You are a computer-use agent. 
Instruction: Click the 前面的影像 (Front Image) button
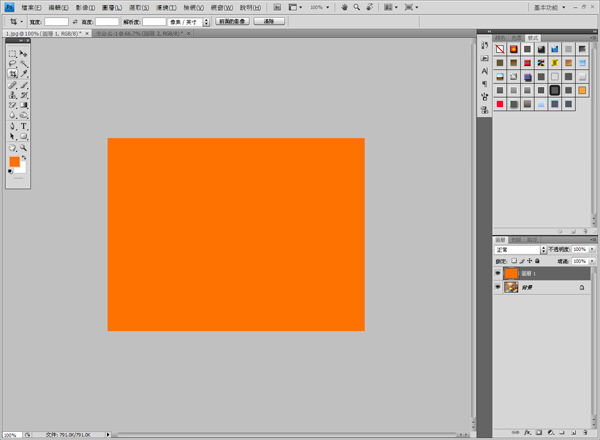coord(231,20)
